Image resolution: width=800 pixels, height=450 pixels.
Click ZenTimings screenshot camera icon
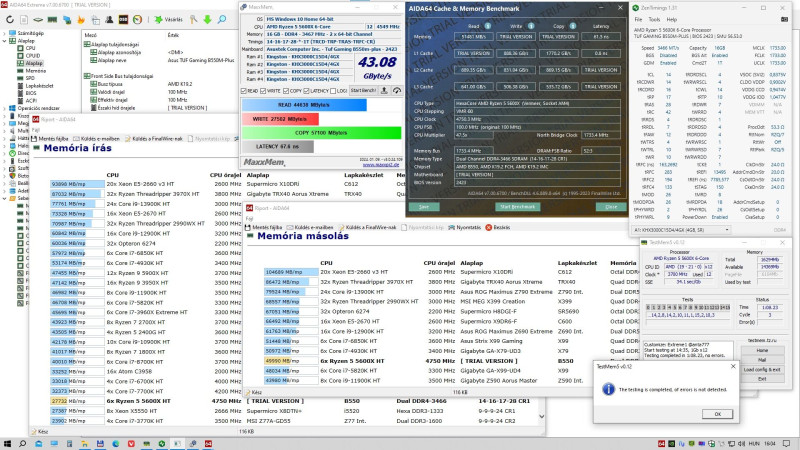(x=784, y=19)
